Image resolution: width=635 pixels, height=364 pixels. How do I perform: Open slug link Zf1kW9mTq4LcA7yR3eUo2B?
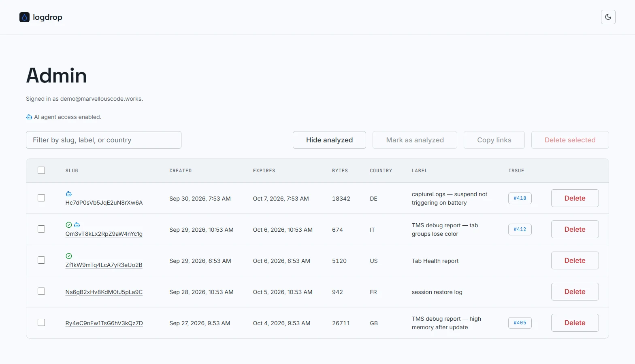104,265
